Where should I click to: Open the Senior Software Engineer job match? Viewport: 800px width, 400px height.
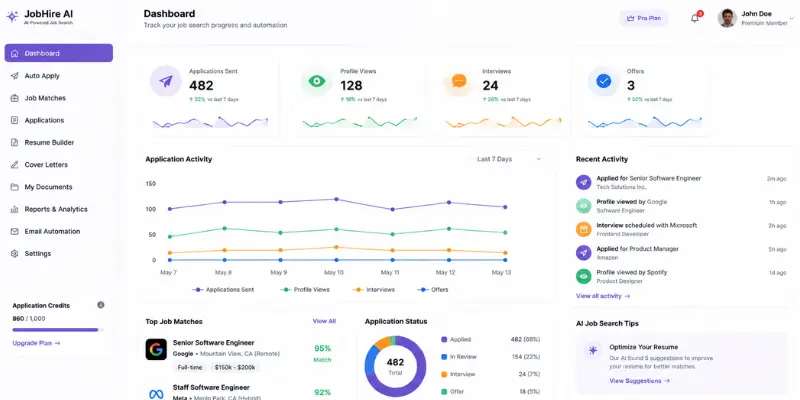240,355
